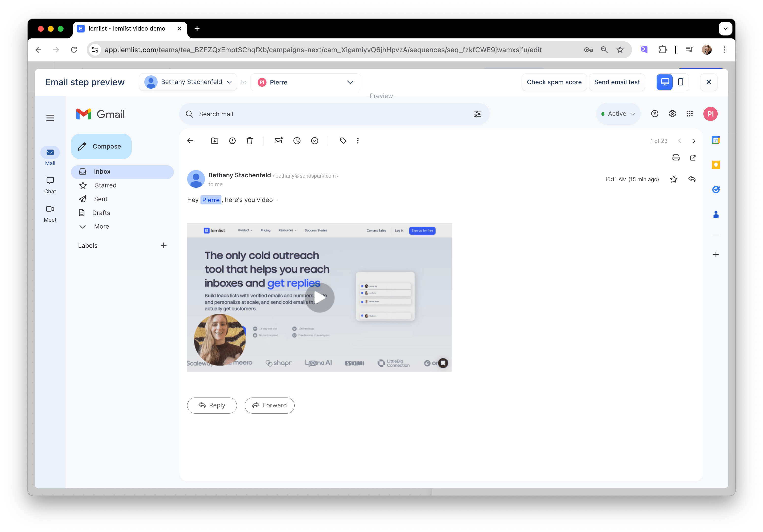Delete the email with the trash icon
The image size is (763, 532).
[x=250, y=141]
